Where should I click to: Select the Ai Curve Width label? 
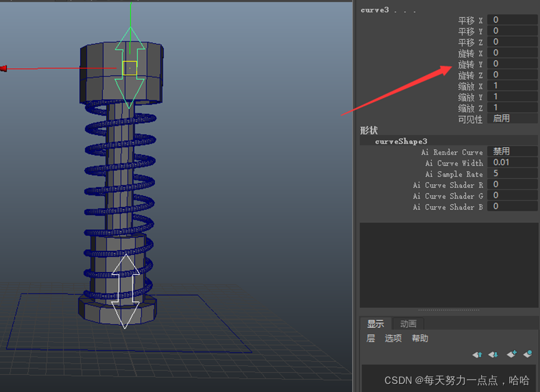[454, 164]
